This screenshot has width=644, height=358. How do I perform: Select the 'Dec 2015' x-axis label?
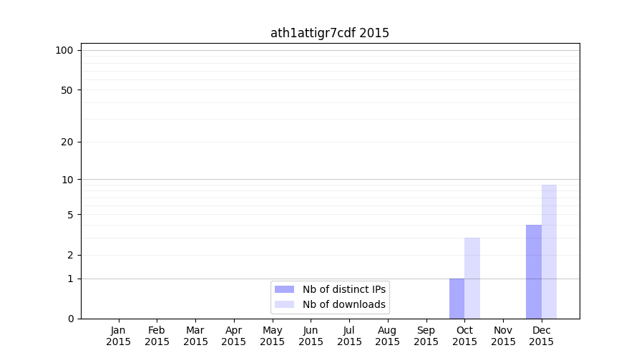542,336
